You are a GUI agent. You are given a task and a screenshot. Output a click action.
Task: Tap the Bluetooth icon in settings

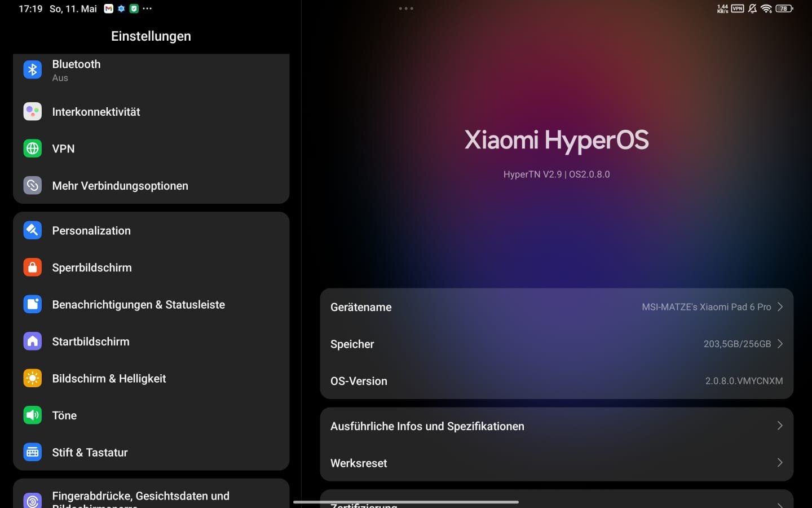coord(33,70)
